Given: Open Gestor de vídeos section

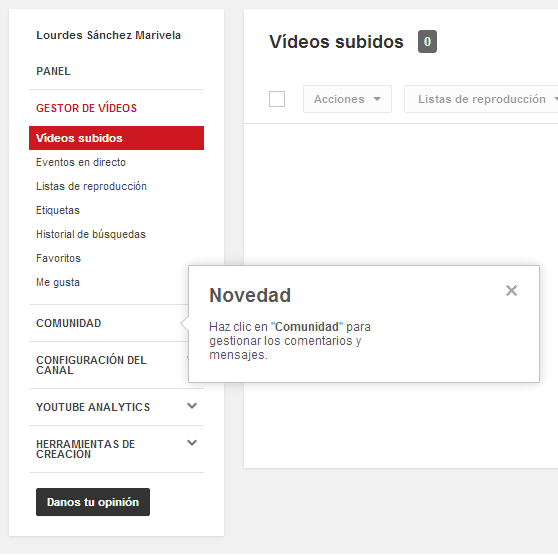Looking at the screenshot, I should pos(86,108).
